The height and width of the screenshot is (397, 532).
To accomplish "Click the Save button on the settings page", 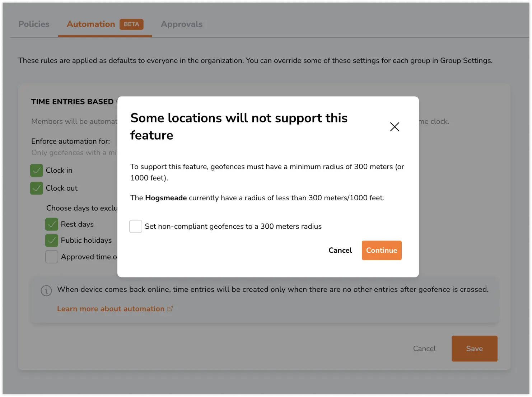I will 475,349.
